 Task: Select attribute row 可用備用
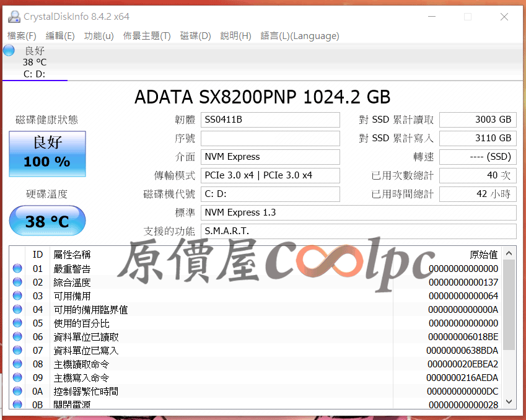pyautogui.click(x=256, y=295)
